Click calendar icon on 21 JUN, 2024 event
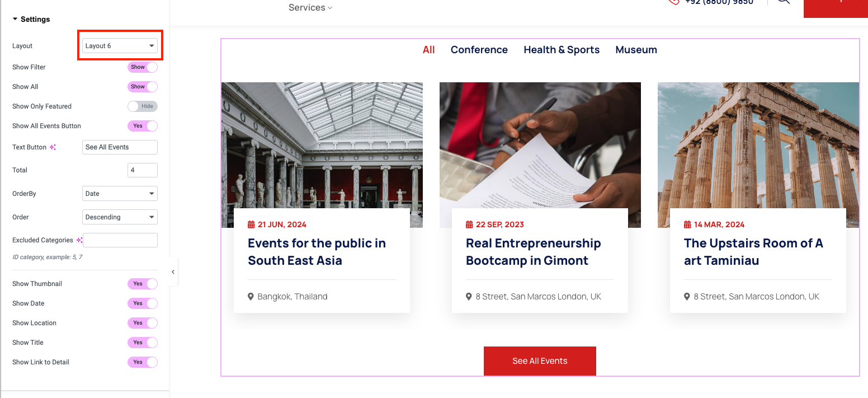The height and width of the screenshot is (398, 868). (251, 224)
